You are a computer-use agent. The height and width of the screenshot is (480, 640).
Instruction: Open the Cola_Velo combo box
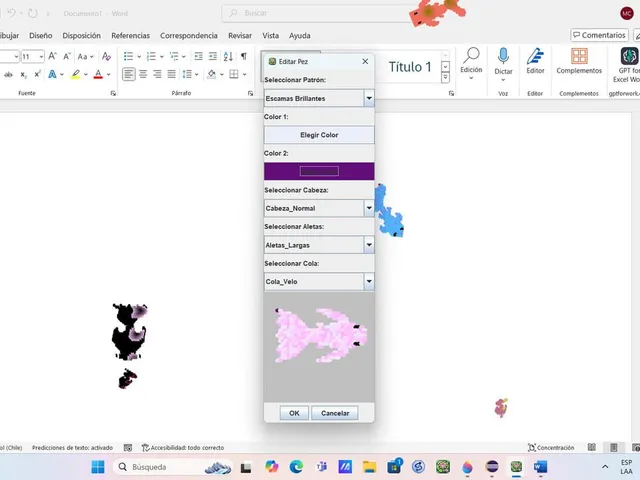pyautogui.click(x=319, y=282)
